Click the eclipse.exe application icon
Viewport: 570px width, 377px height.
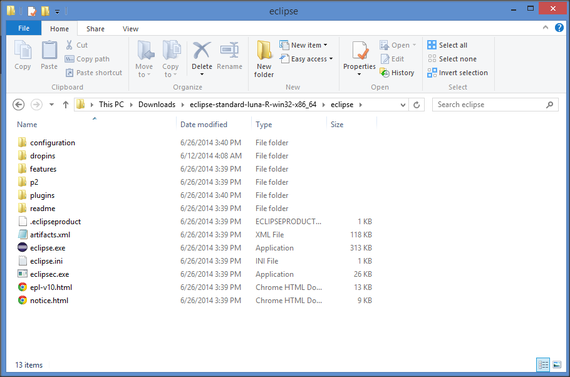coord(22,248)
